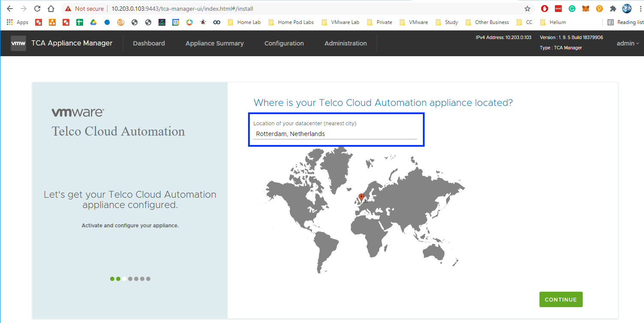This screenshot has height=323, width=644.
Task: Click the red map location pin
Action: pyautogui.click(x=361, y=197)
